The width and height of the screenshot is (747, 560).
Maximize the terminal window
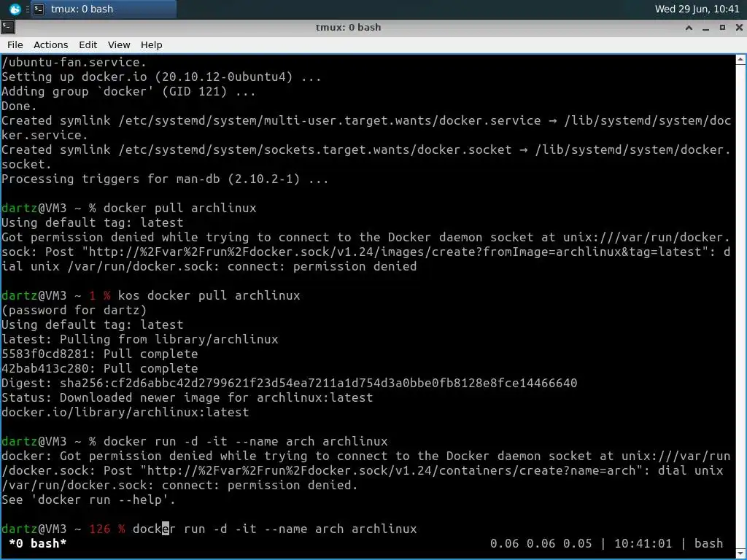click(x=722, y=28)
